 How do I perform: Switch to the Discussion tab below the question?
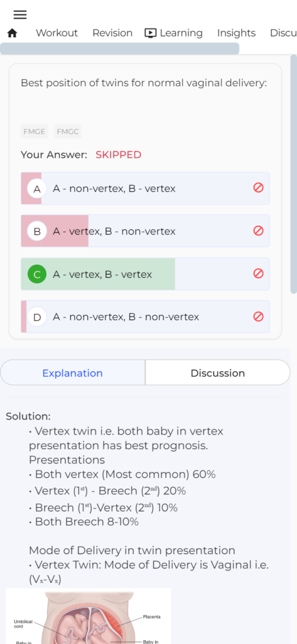tap(218, 373)
